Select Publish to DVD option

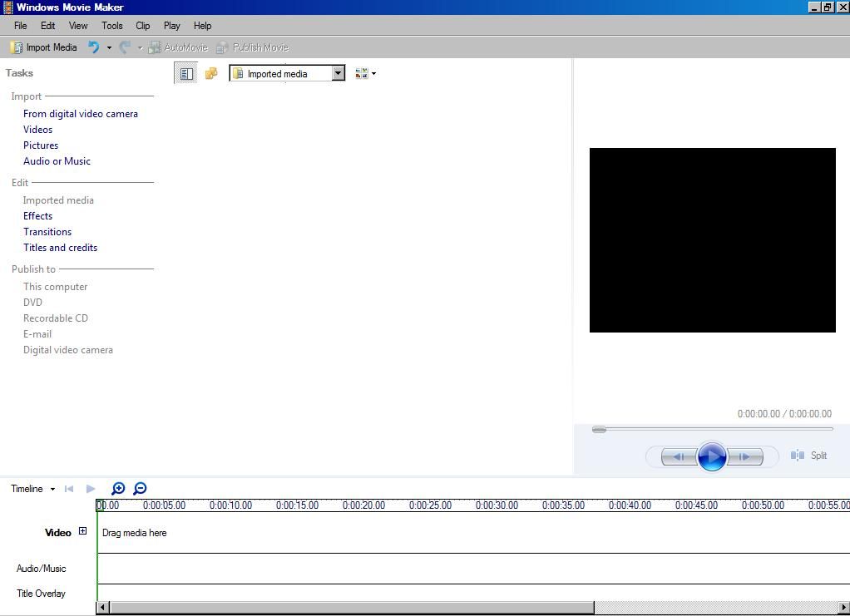32,302
